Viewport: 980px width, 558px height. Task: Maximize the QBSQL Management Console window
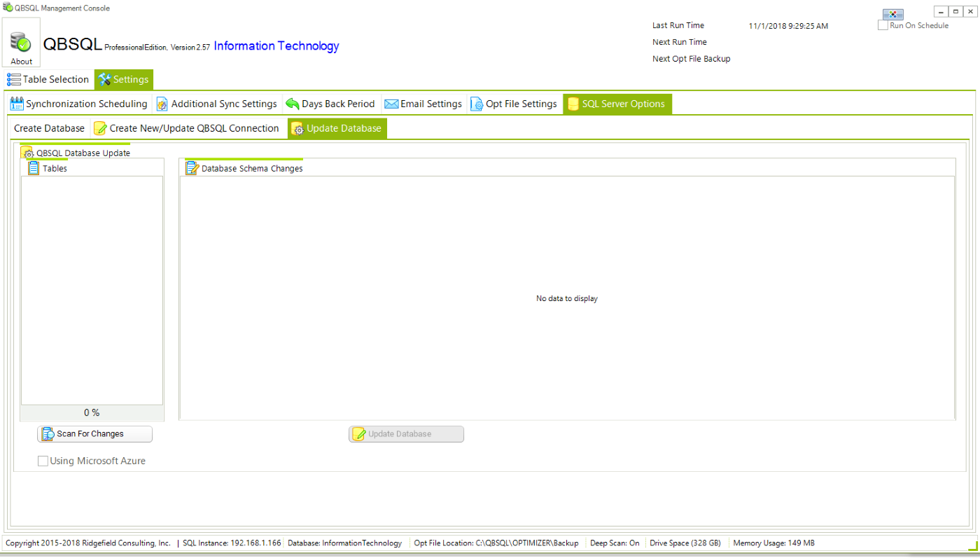point(955,11)
